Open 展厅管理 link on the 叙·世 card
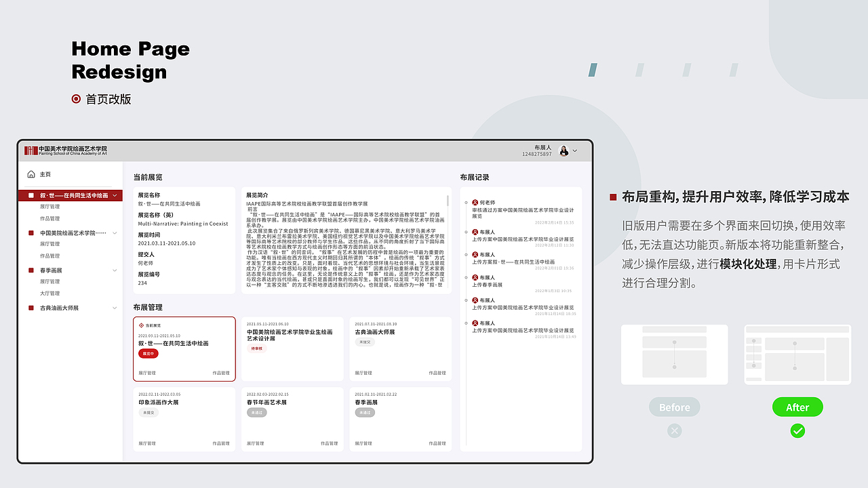The height and width of the screenshot is (488, 868). click(x=147, y=373)
